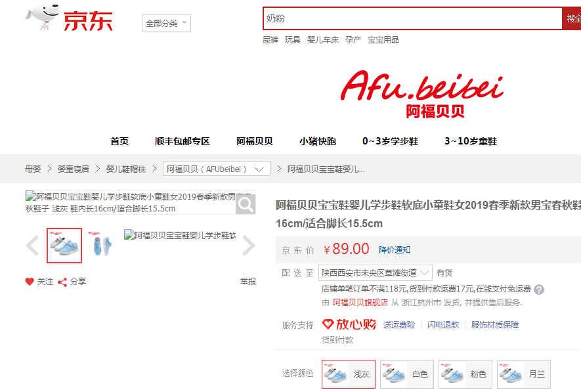Click the 尿裤 hot search link
Screen dimensions: 581x392
click(x=270, y=40)
